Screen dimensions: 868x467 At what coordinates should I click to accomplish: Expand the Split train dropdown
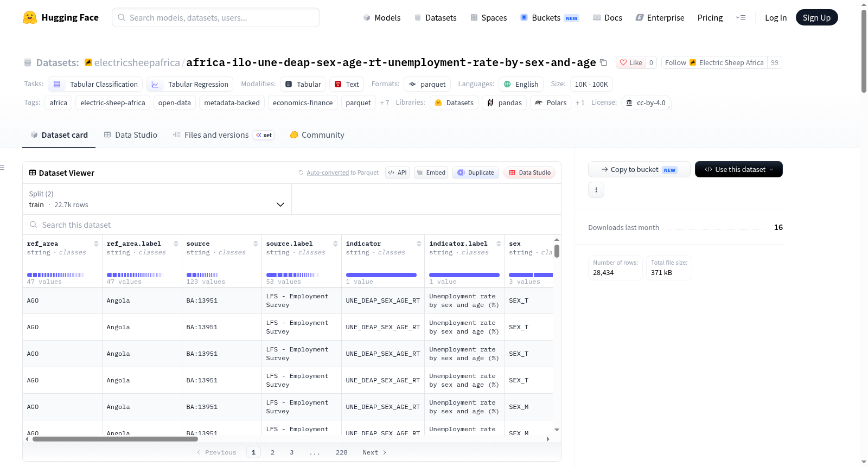(157, 199)
